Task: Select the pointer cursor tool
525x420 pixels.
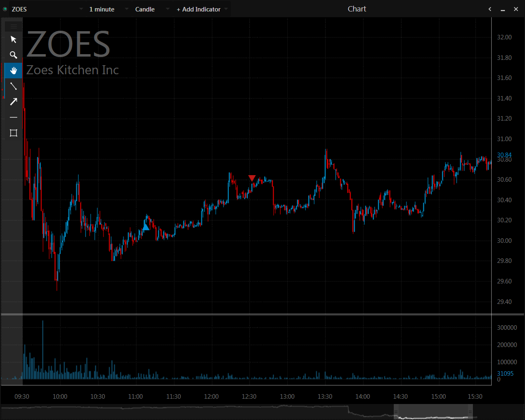Action: point(14,39)
